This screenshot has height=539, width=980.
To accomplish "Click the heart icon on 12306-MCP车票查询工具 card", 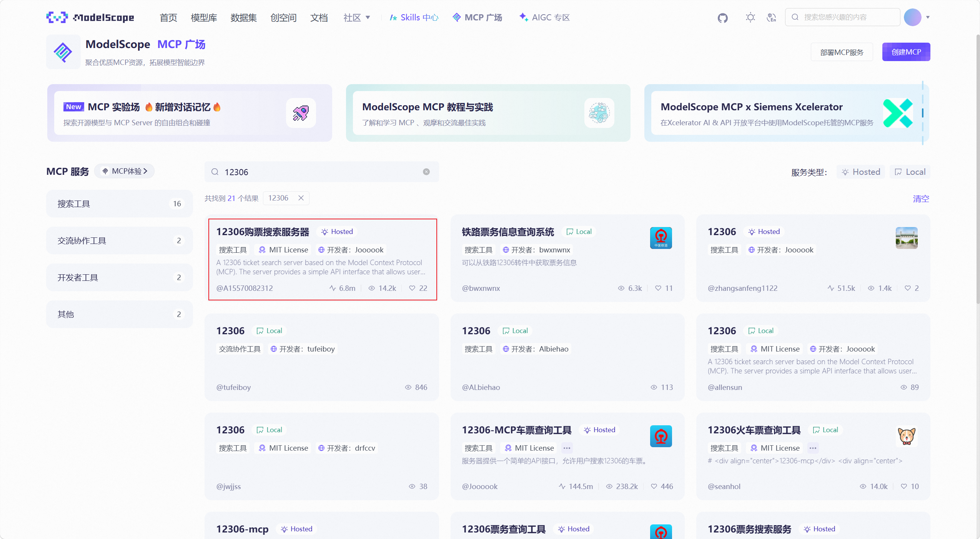I will click(654, 486).
